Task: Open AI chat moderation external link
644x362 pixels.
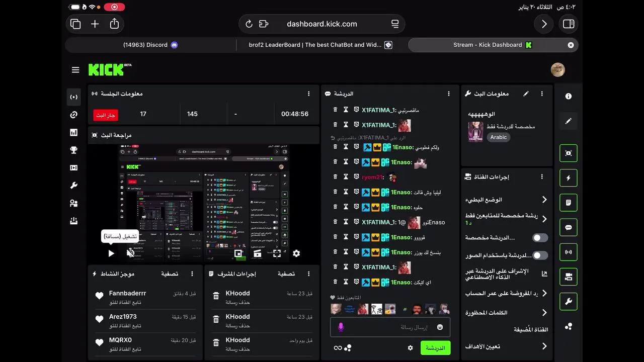Action: [x=544, y=274]
